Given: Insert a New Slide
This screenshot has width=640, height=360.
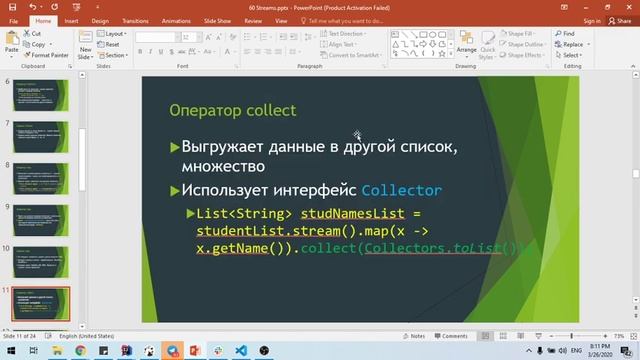Looking at the screenshot, I should coord(85,45).
